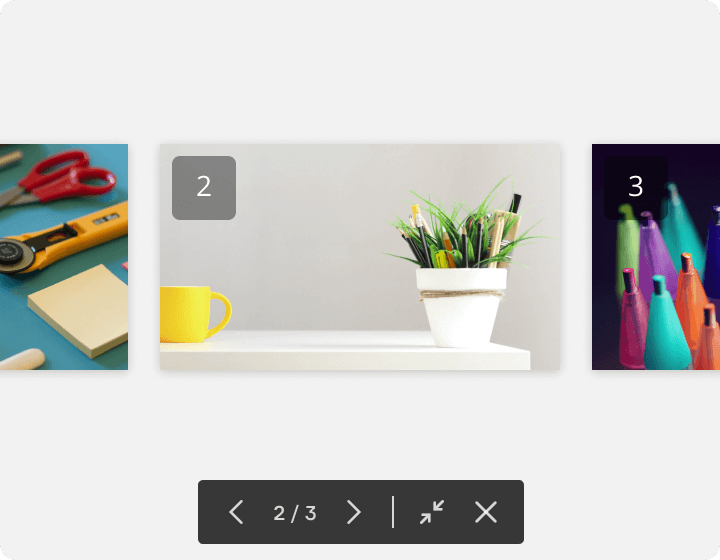Image resolution: width=720 pixels, height=560 pixels.
Task: Click the yellow sticky notes pad
Action: (x=79, y=311)
